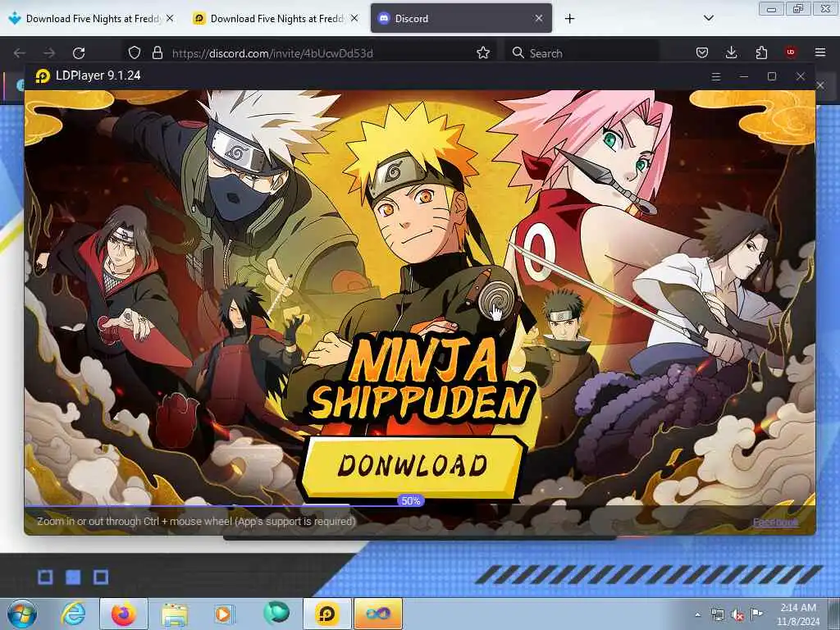Open a new Firefox tab
The height and width of the screenshot is (630, 840).
(569, 19)
